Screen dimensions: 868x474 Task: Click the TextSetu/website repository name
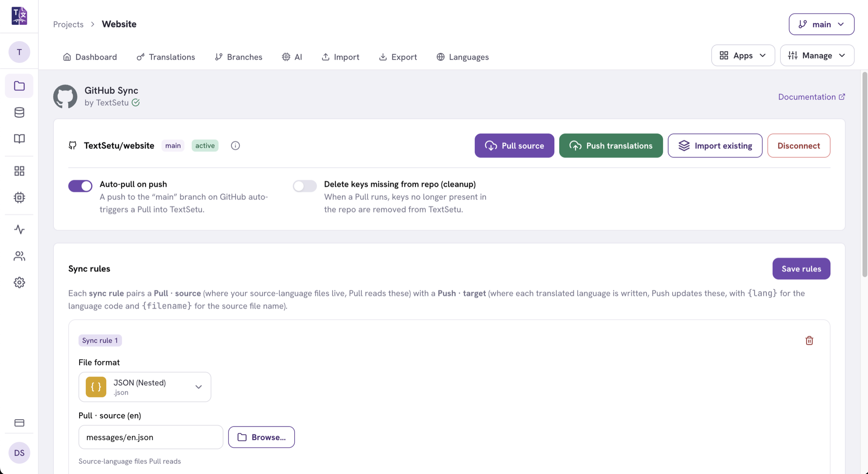[x=119, y=146]
